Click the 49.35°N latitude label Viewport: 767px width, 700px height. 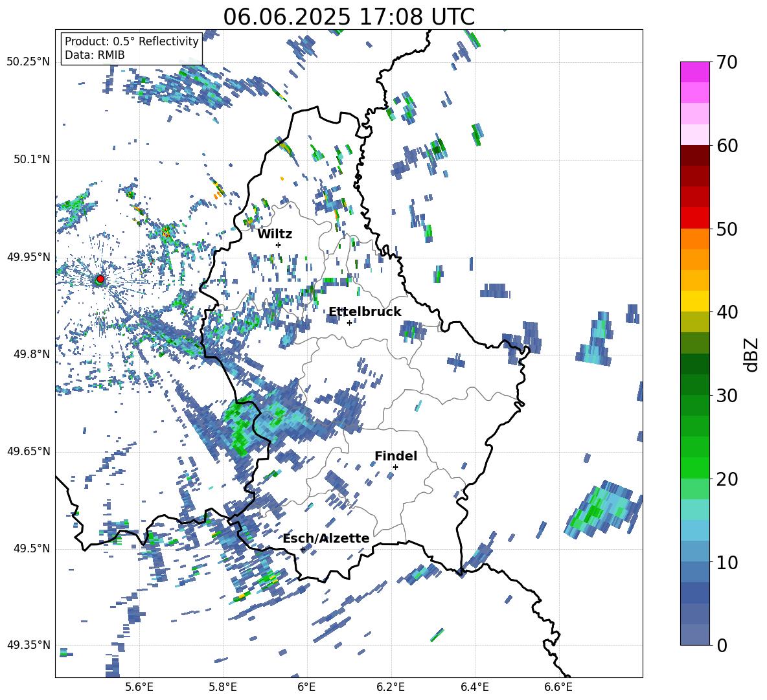point(29,645)
